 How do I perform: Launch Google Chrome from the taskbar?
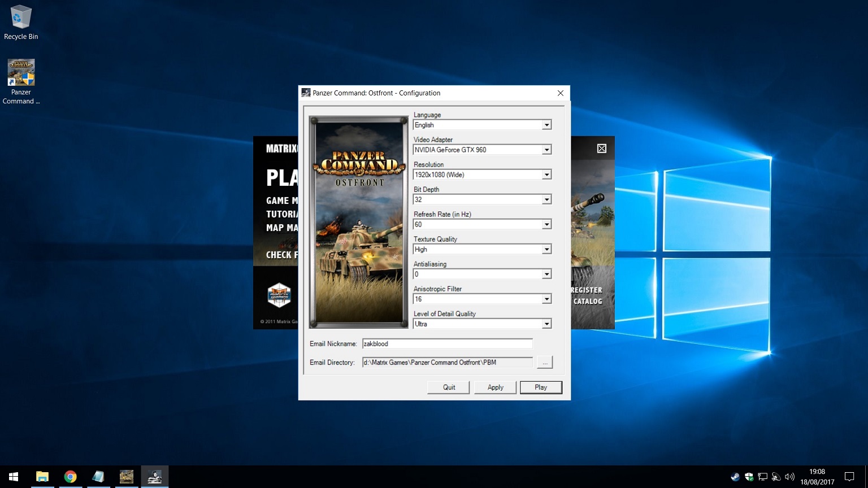point(70,477)
